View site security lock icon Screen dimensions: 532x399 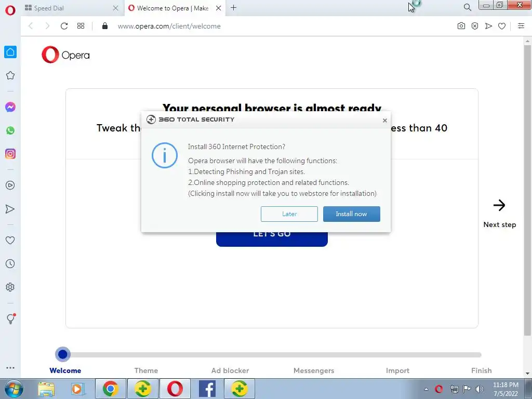(x=105, y=26)
